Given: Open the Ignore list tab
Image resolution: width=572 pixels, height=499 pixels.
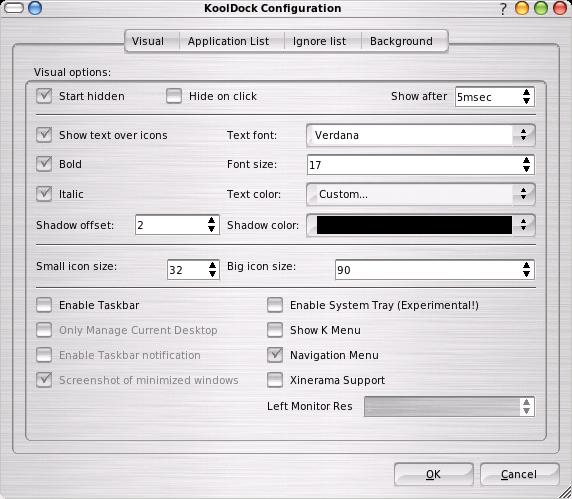Looking at the screenshot, I should (319, 41).
